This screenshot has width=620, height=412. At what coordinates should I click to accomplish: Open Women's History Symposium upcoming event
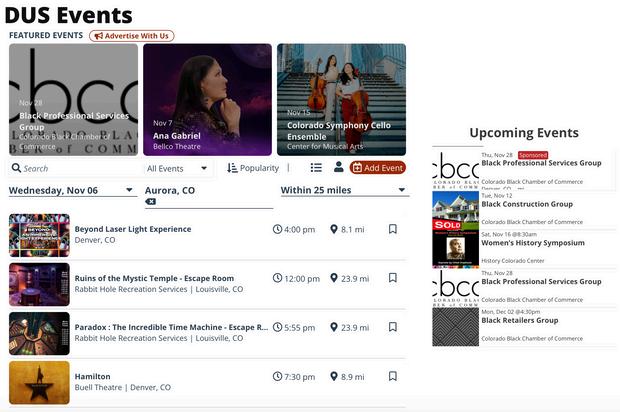pos(533,243)
